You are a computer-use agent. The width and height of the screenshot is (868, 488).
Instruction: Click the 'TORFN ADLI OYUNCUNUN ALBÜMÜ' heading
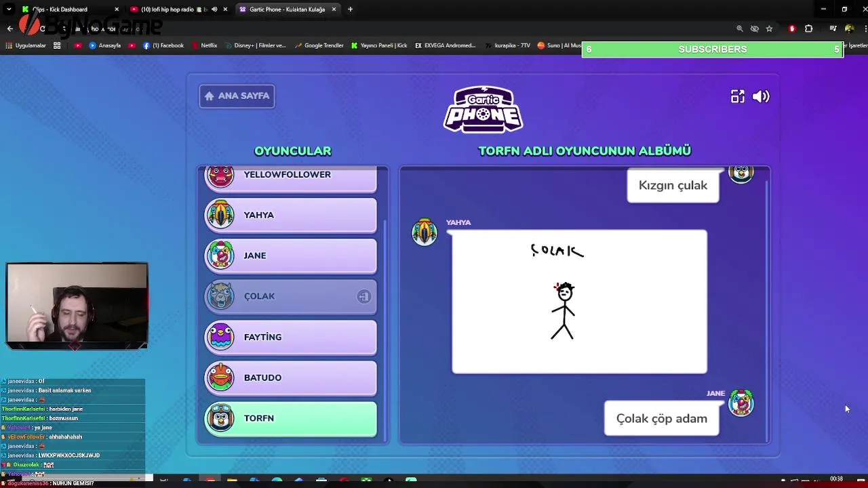pos(585,150)
